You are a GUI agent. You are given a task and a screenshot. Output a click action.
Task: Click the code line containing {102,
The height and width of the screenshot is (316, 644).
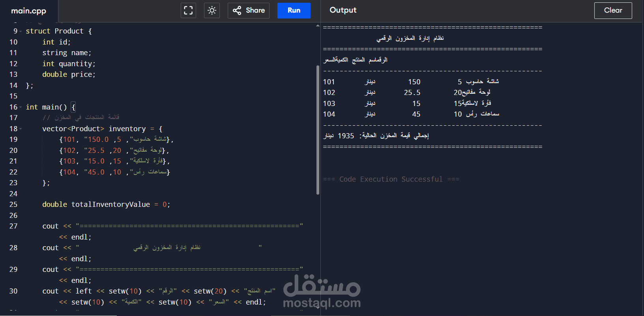point(114,151)
